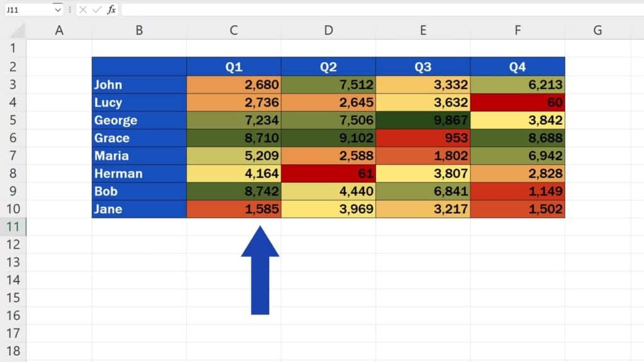Open the Name Box dropdown arrow
644x362 pixels.
58,9
